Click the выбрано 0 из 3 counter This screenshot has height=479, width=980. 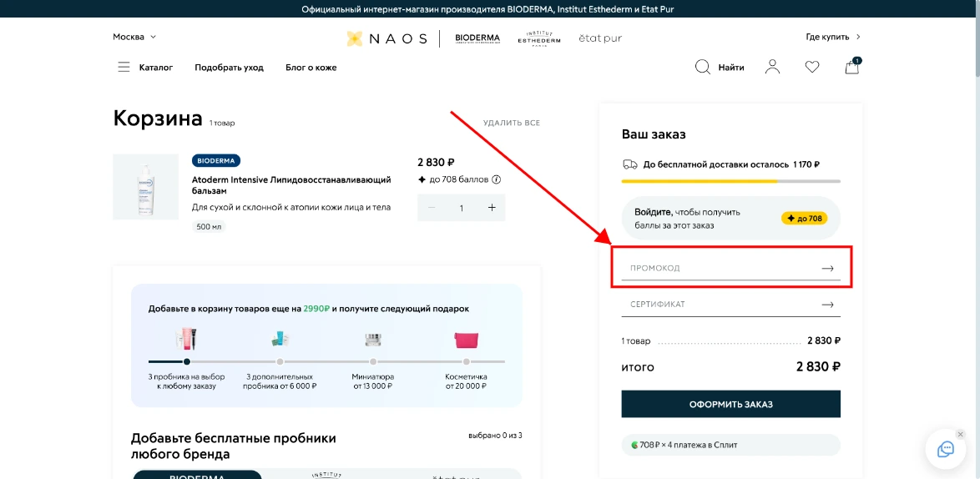495,436
